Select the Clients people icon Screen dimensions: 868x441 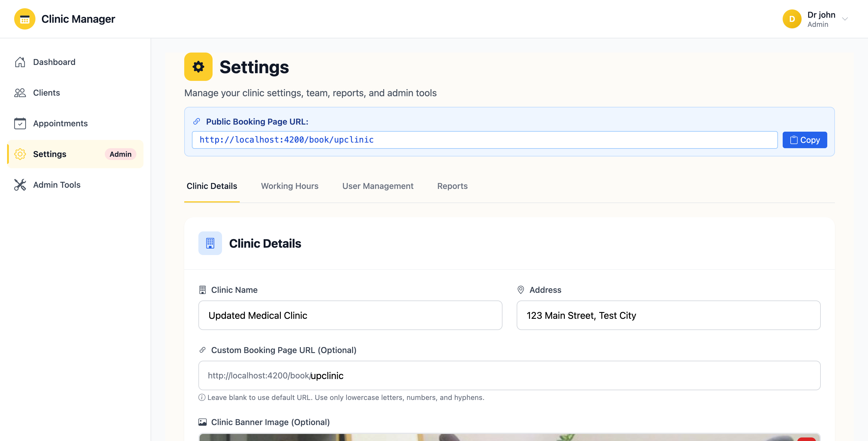[20, 93]
